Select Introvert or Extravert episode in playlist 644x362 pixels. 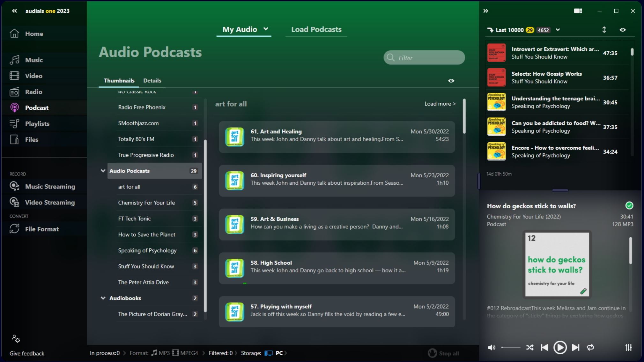558,53
